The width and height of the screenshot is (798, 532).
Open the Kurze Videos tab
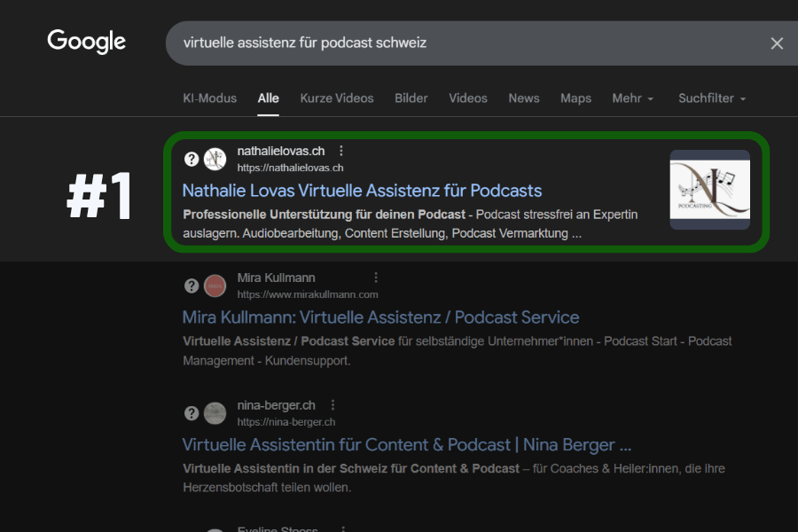coord(337,98)
